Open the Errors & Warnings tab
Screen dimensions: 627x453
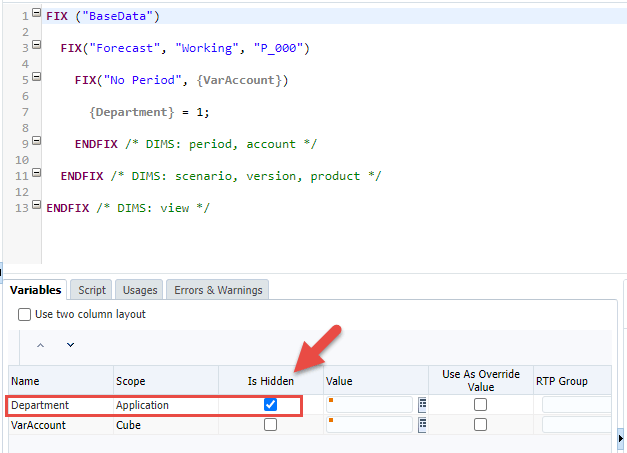(x=217, y=290)
